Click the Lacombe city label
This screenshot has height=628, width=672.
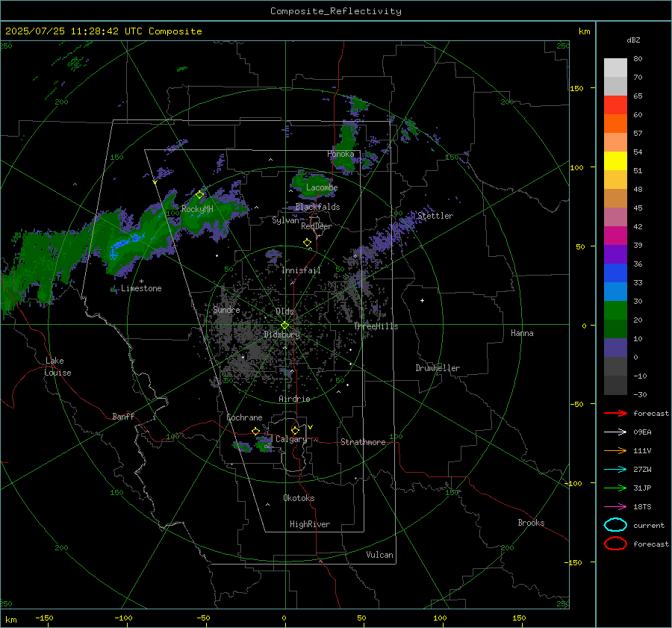(x=322, y=187)
